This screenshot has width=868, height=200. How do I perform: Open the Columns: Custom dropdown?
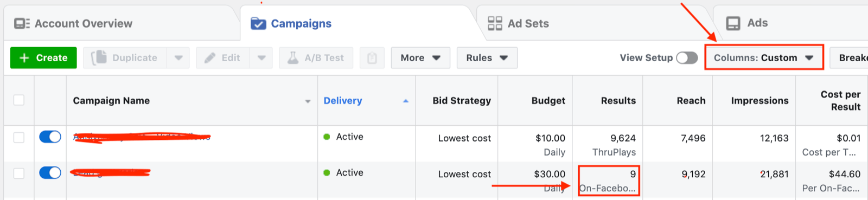764,57
